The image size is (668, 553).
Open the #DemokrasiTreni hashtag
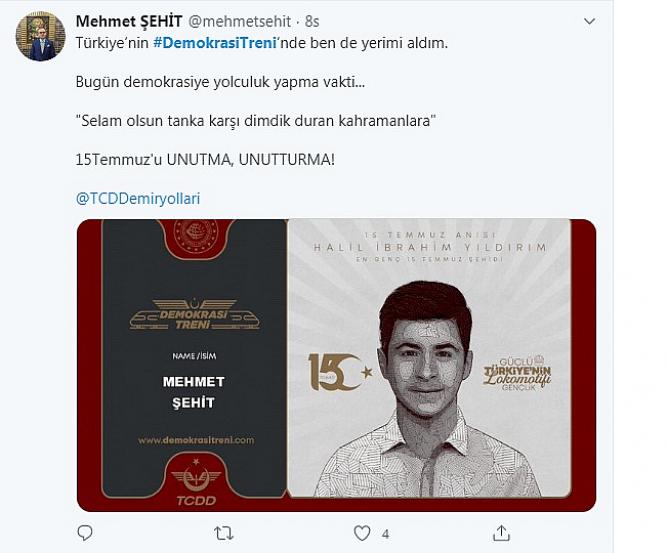pyautogui.click(x=215, y=43)
